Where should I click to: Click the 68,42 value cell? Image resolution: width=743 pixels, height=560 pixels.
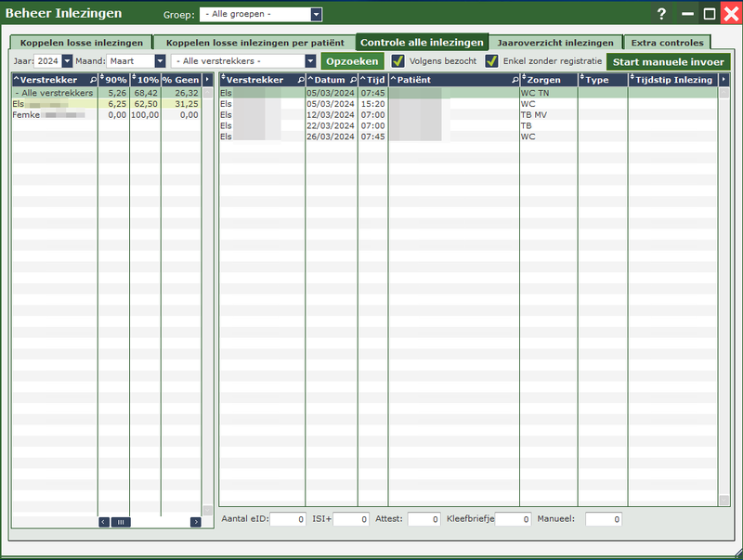pos(146,93)
